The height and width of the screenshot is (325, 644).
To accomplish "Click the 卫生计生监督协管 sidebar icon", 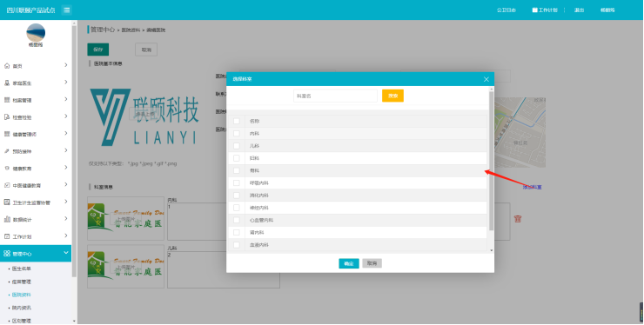I will click(7, 202).
